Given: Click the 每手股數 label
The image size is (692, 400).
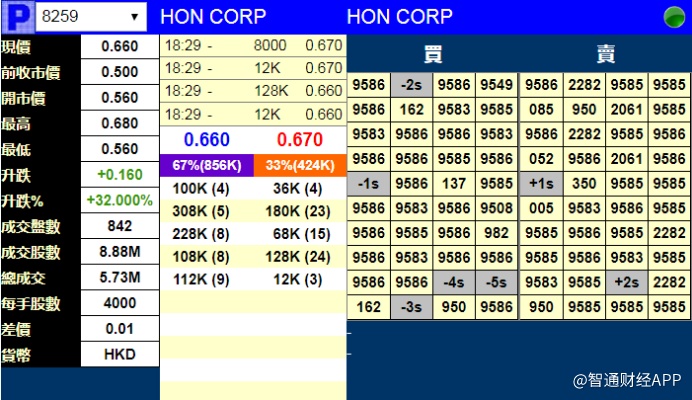Looking at the screenshot, I should tap(30, 304).
